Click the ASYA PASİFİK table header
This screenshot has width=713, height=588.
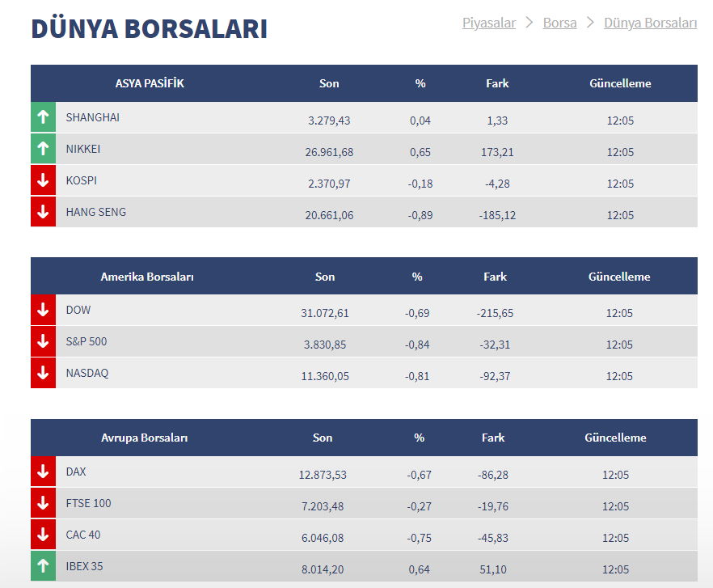pos(150,83)
